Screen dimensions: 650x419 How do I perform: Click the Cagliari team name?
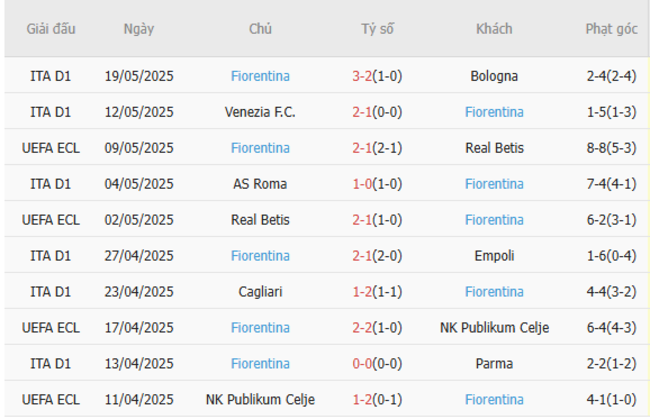260,292
